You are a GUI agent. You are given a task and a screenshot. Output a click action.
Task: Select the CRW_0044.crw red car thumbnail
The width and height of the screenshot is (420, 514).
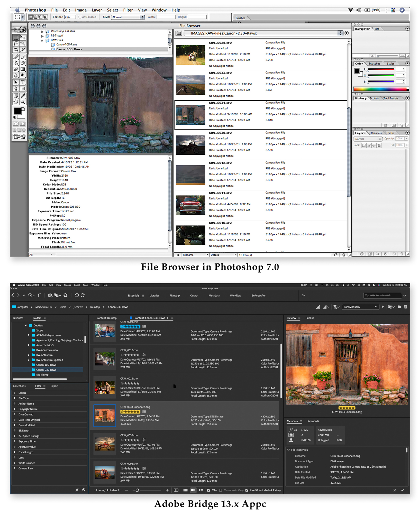pos(190,205)
